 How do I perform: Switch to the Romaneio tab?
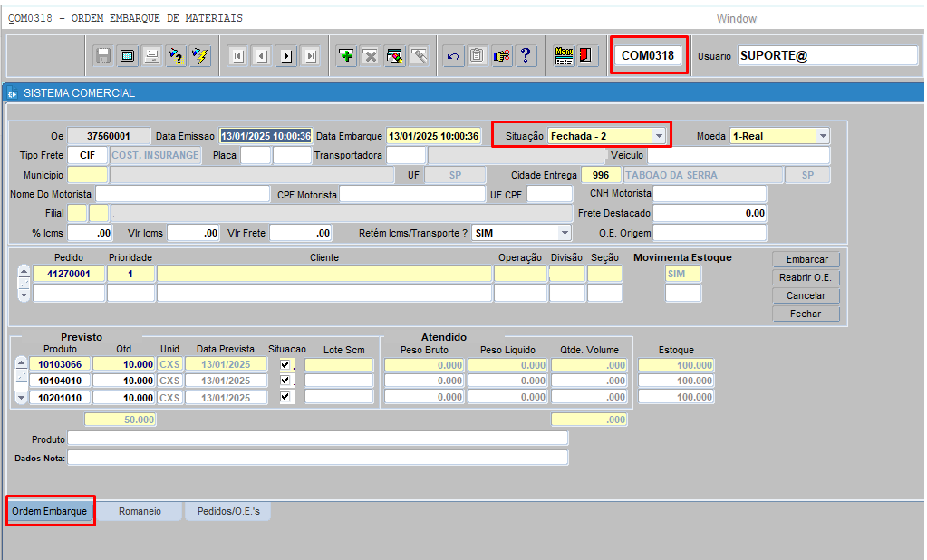pos(140,511)
